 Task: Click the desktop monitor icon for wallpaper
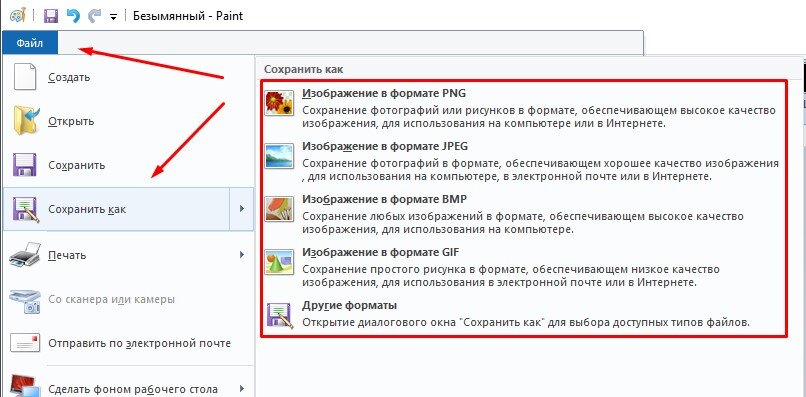pyautogui.click(x=24, y=387)
